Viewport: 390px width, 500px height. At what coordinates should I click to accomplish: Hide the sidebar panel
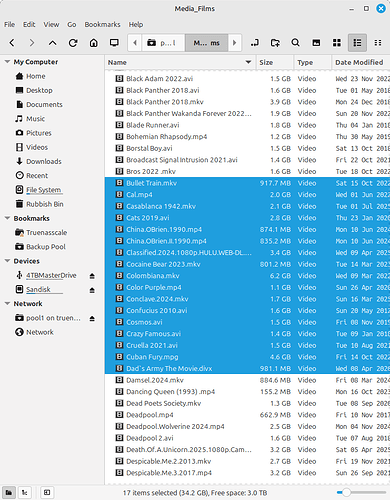tap(47, 492)
